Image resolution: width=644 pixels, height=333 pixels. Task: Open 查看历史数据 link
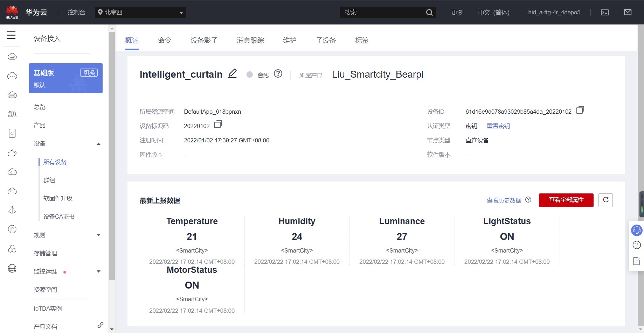point(504,200)
